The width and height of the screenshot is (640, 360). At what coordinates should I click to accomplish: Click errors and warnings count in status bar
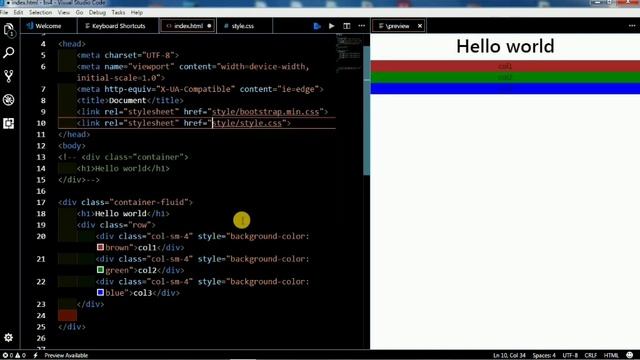pyautogui.click(x=14, y=356)
